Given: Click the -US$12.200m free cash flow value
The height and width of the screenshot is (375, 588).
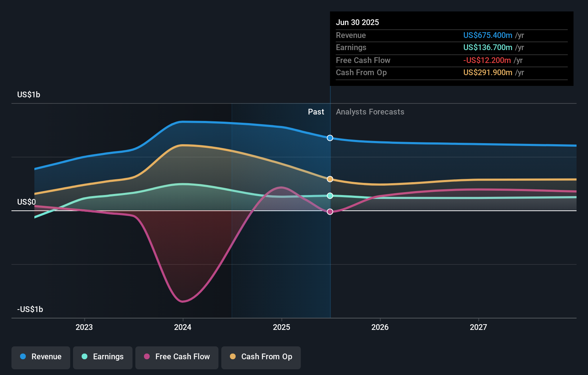Looking at the screenshot, I should [487, 60].
